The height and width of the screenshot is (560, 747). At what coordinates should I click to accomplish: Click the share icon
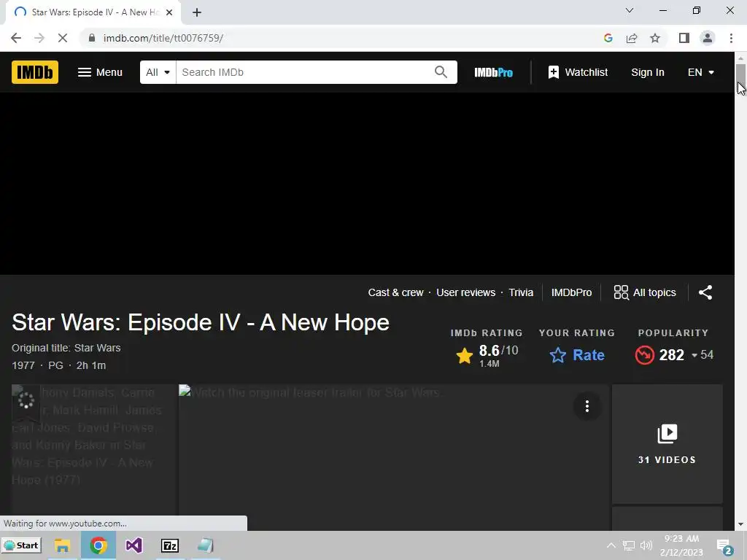tap(705, 292)
